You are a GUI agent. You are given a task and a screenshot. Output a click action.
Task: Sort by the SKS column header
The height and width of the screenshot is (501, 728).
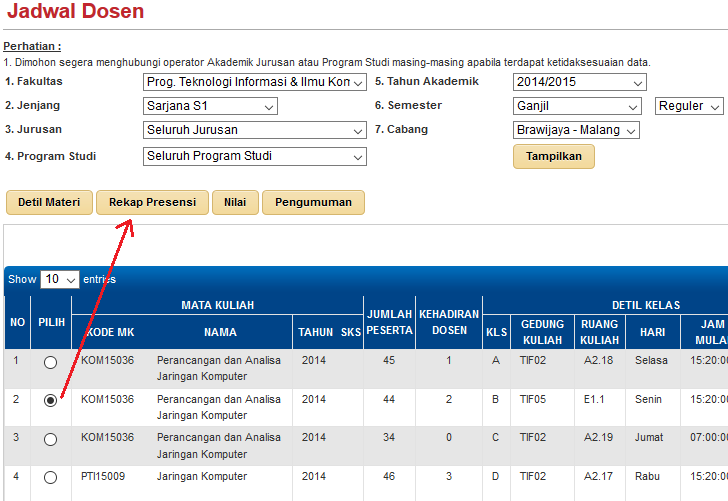coord(351,332)
